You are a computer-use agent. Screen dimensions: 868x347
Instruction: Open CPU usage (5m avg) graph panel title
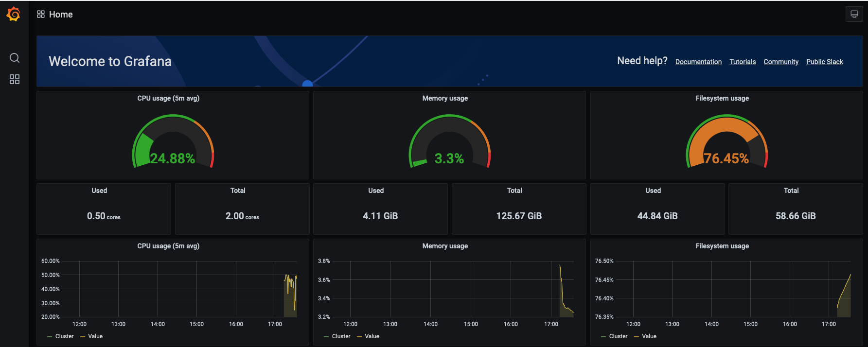click(x=168, y=246)
